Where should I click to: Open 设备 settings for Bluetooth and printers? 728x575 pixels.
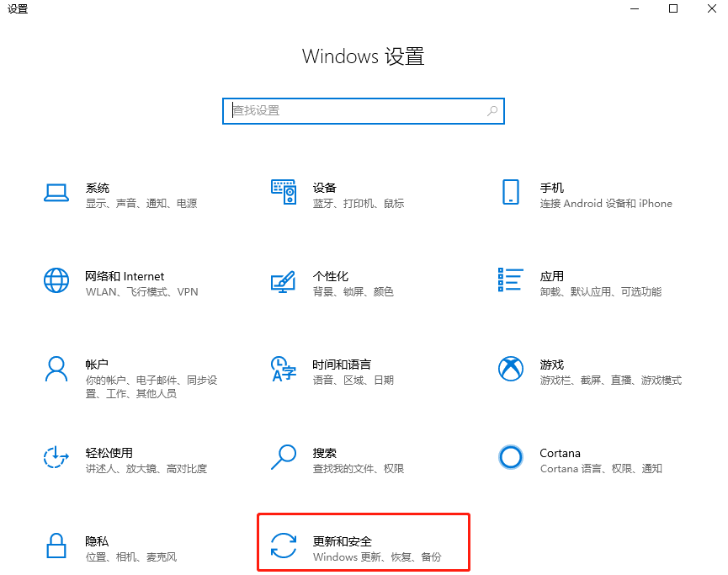point(324,194)
